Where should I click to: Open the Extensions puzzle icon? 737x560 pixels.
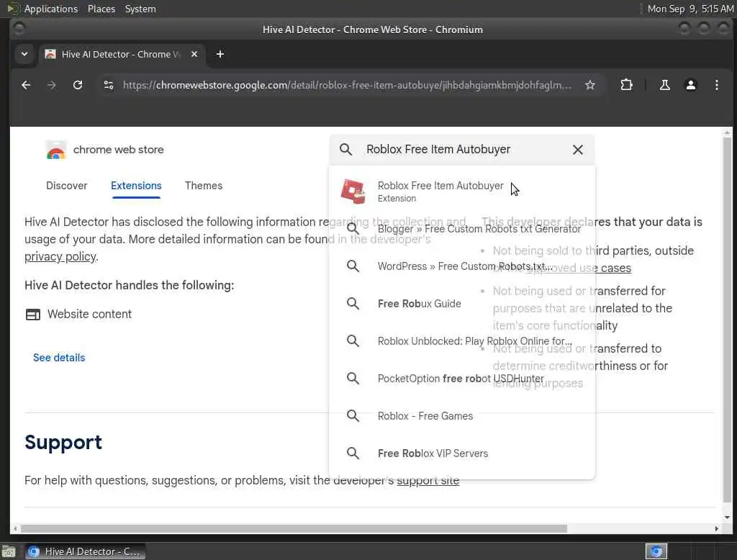tap(626, 85)
